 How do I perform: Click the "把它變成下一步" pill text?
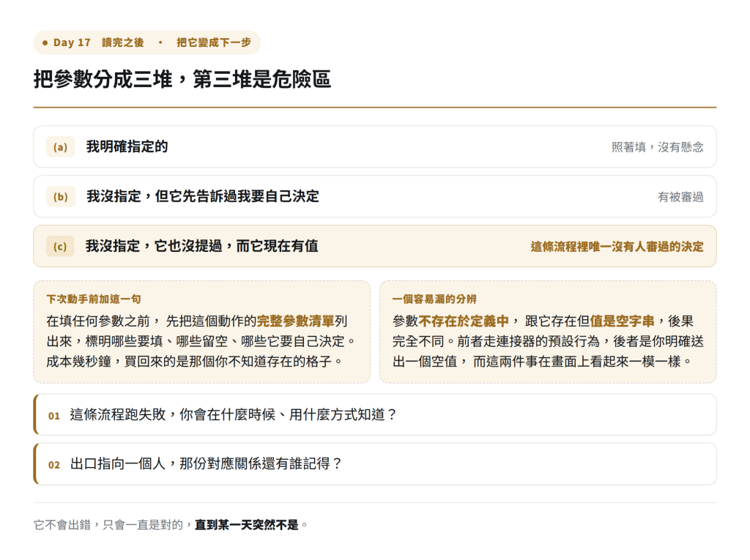click(213, 42)
